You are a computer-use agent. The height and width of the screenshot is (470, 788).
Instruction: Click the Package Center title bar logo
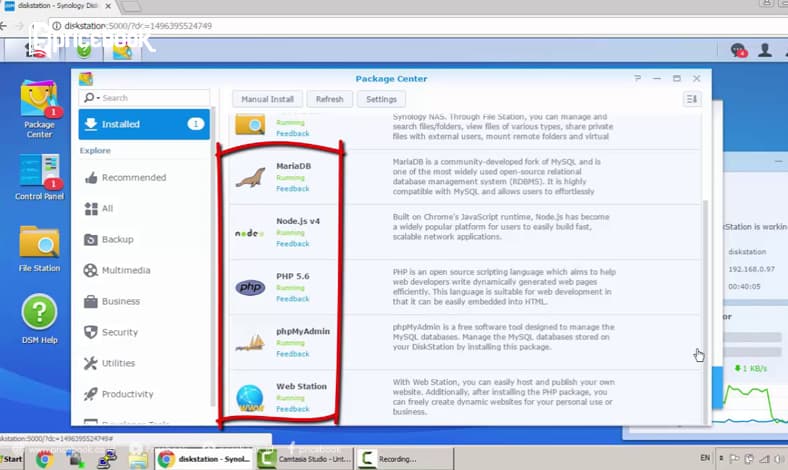(86, 78)
